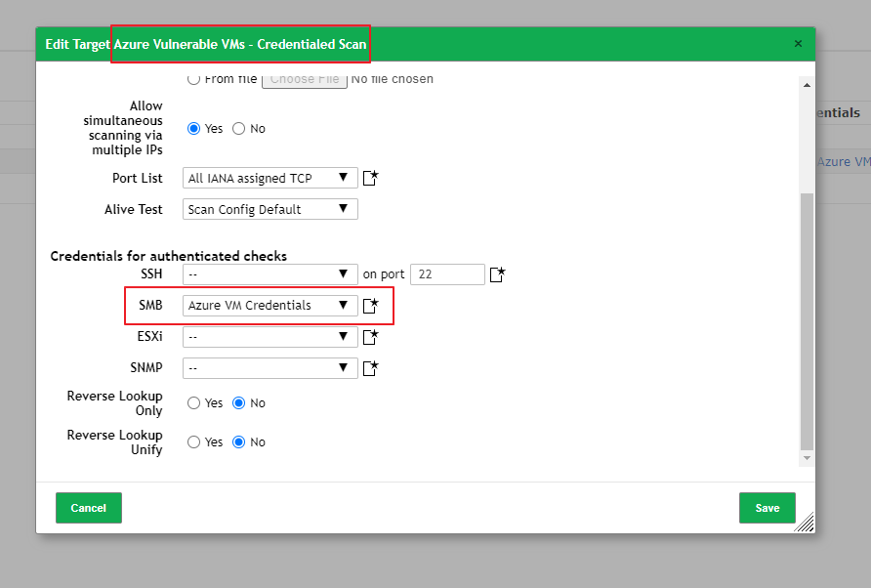Create new SMB credential icon
The width and height of the screenshot is (871, 588).
tap(370, 305)
